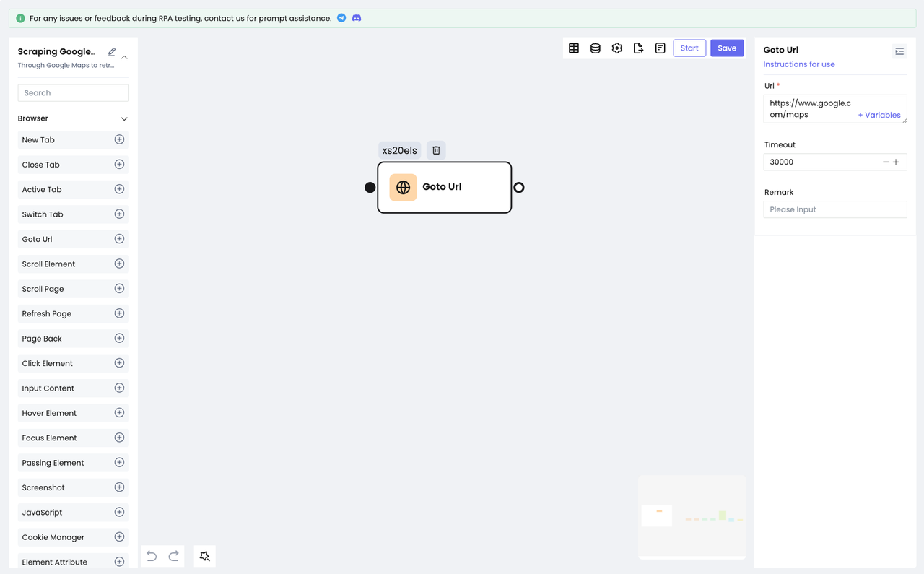The image size is (924, 574).
Task: Add Close Tab node with plus icon
Action: point(119,165)
